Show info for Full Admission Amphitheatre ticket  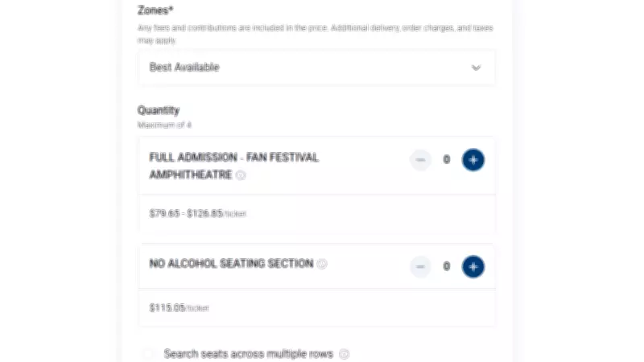[241, 175]
